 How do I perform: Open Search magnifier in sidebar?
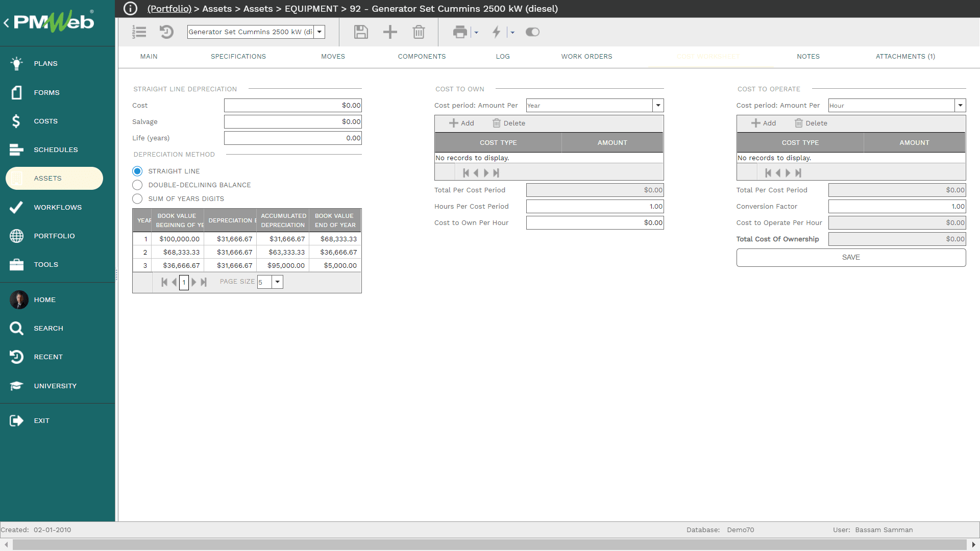pos(16,328)
